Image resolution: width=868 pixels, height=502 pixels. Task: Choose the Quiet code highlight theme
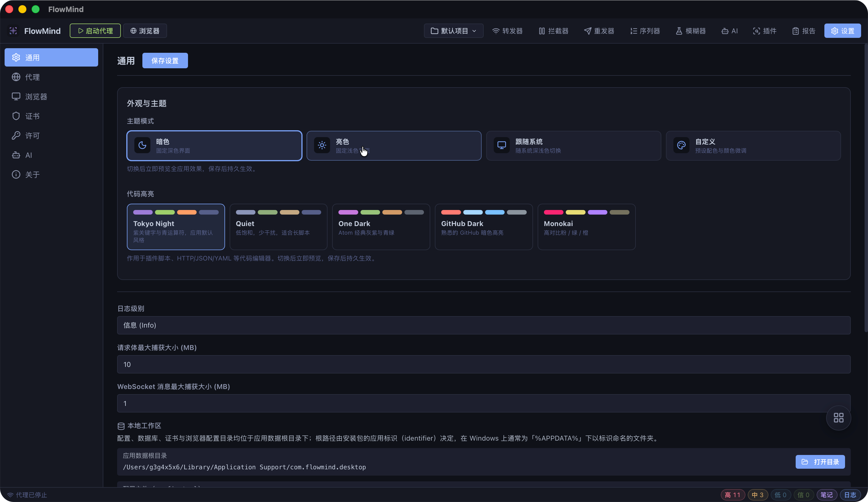278,227
